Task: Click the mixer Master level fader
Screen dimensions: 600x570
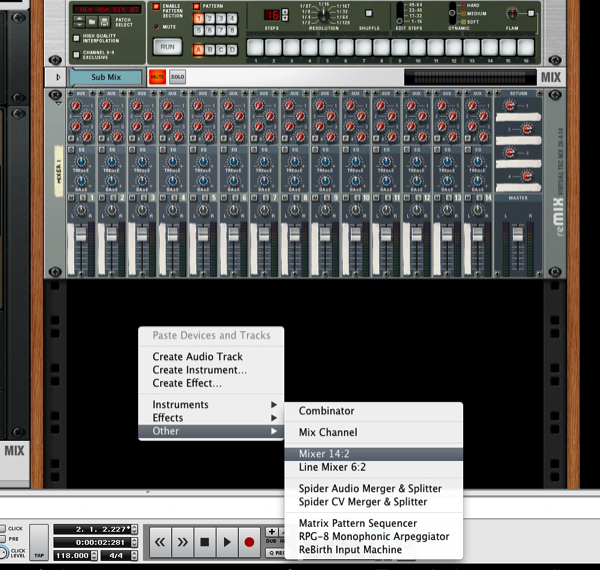Action: point(517,234)
